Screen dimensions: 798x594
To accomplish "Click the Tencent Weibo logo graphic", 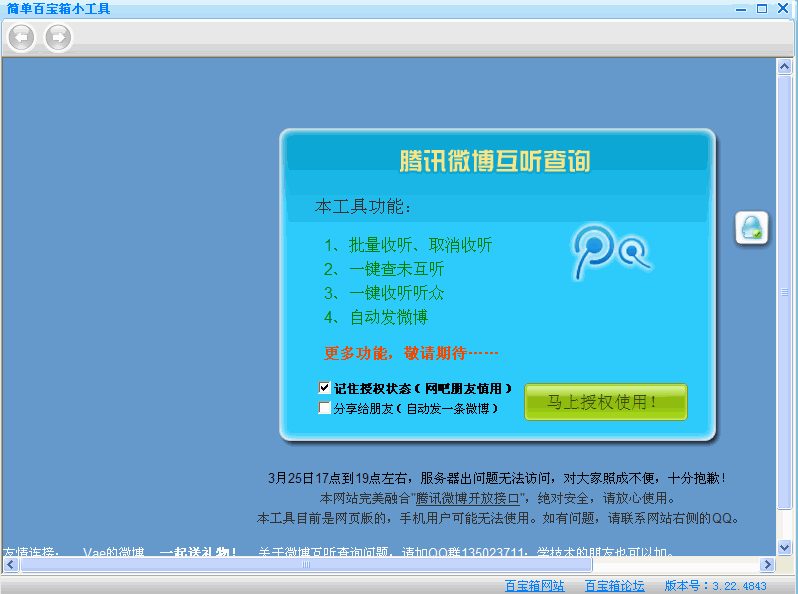I will tap(612, 251).
